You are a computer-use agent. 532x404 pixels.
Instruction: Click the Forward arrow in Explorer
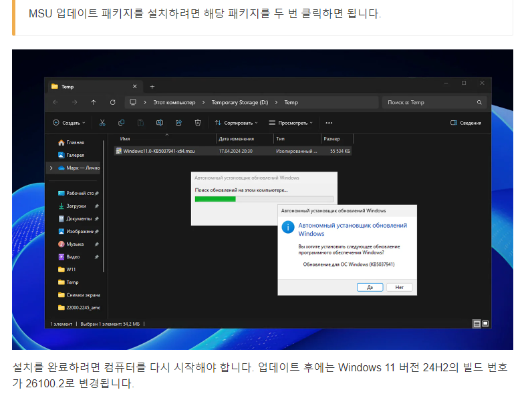pyautogui.click(x=75, y=102)
